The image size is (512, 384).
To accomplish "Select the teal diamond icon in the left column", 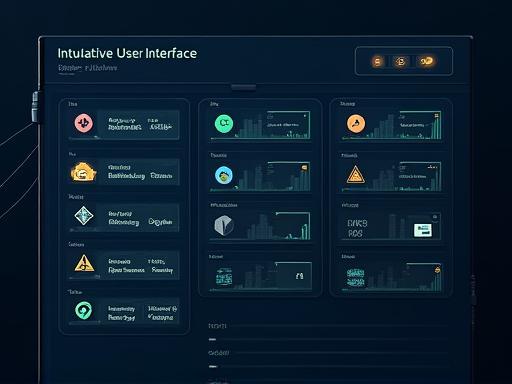I will 83,216.
